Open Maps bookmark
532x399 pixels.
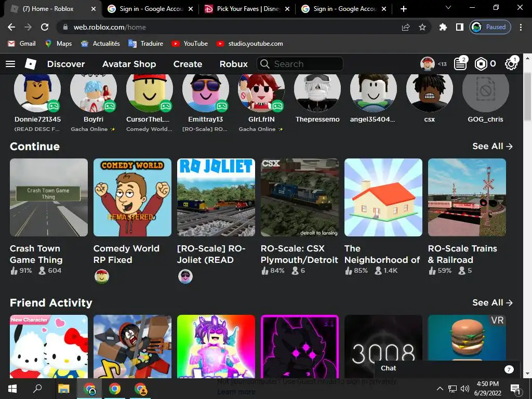tap(58, 44)
